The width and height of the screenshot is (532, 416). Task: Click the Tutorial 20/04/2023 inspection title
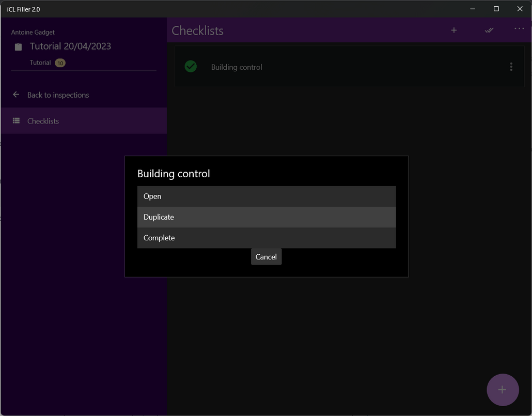(x=70, y=46)
